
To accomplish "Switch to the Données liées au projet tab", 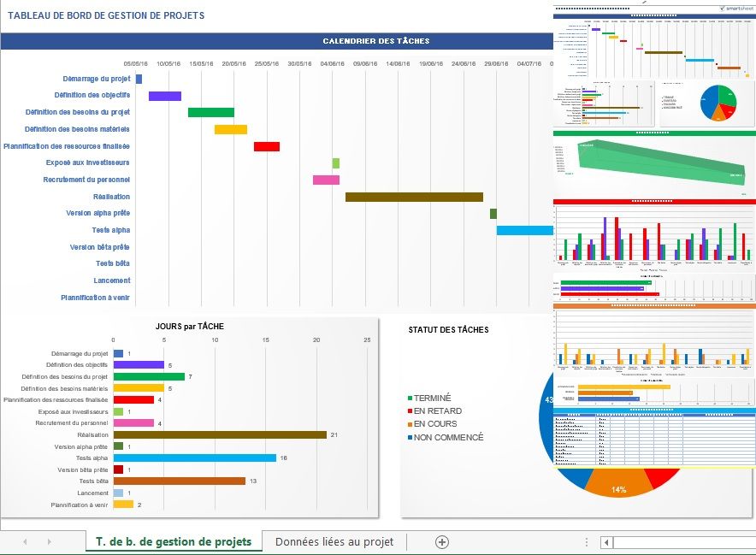I will click(x=334, y=541).
